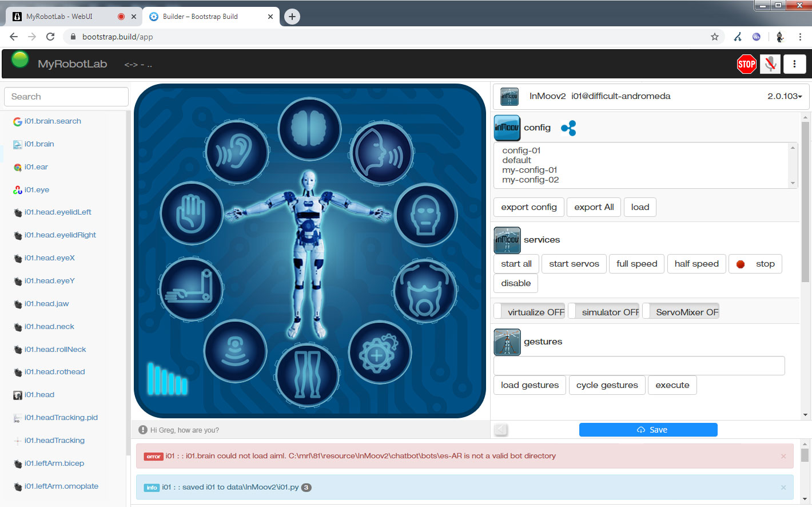The width and height of the screenshot is (812, 507).
Task: Click the sensor wave icon on the robot panel
Action: click(235, 351)
